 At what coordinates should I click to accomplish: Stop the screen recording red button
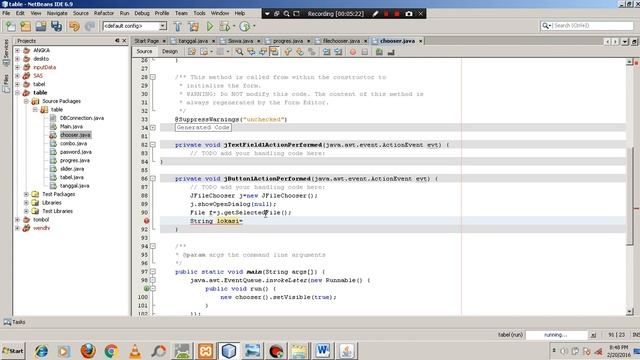pos(396,13)
